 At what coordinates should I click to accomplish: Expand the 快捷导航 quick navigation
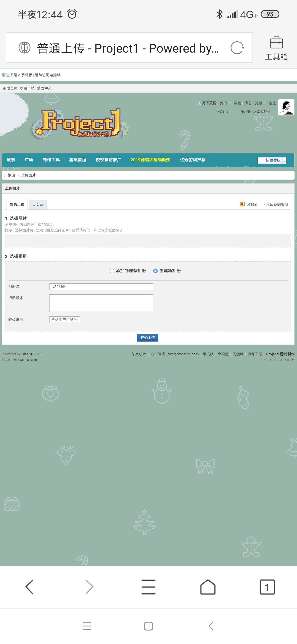[272, 160]
